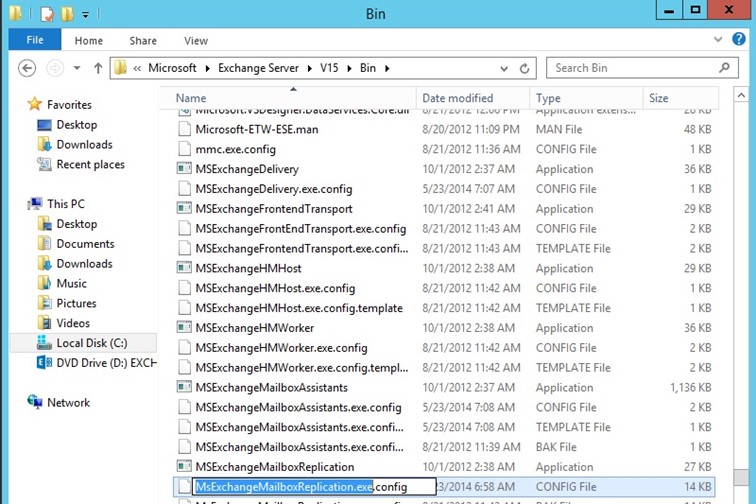This screenshot has height=504, width=756.
Task: Click the BAK File type cell for MSExchangeMailboxAssistants
Action: [556, 447]
